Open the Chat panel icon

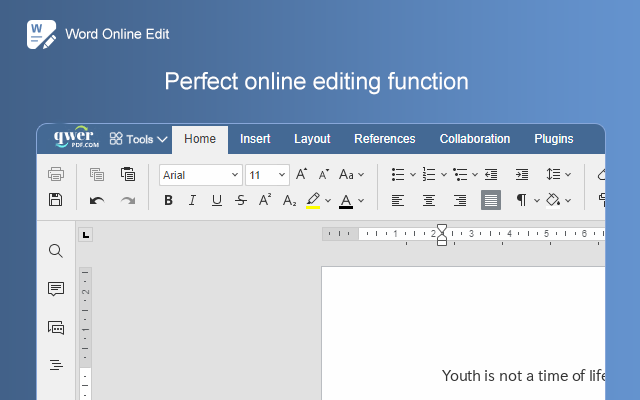click(x=56, y=327)
